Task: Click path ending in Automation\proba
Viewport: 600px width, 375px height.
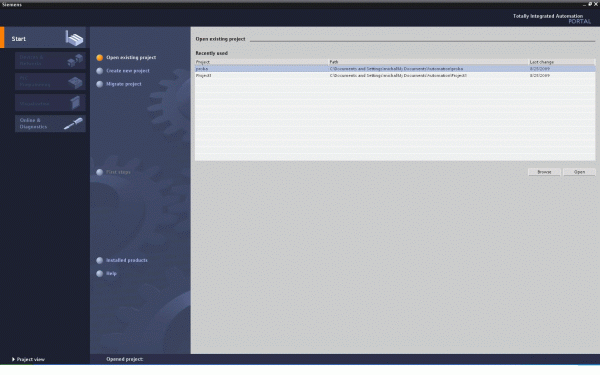Action: (x=396, y=69)
